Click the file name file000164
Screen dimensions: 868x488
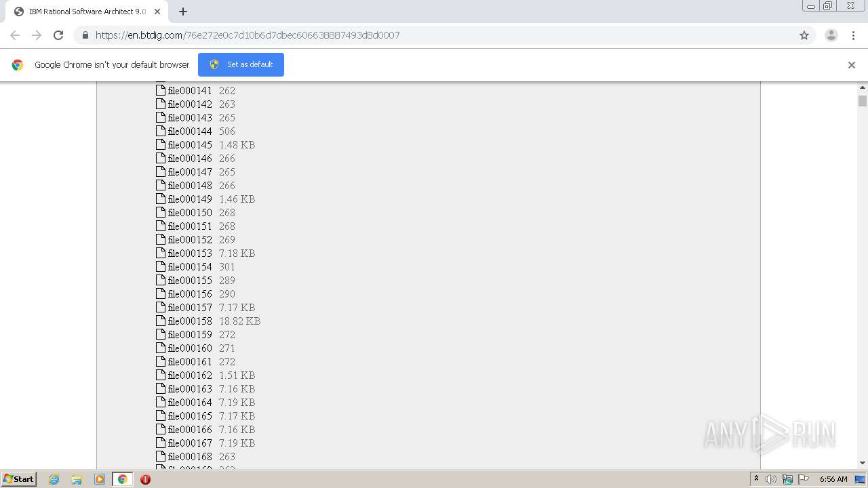click(x=190, y=403)
